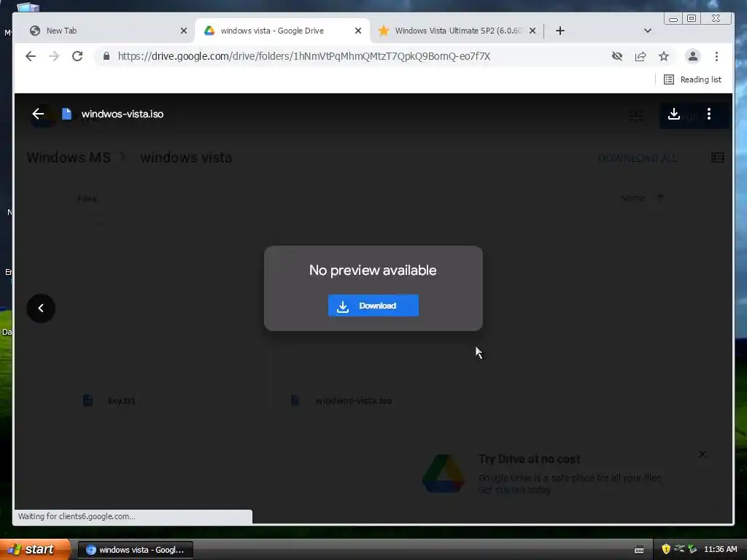Open the Chrome profile avatar

tap(693, 56)
